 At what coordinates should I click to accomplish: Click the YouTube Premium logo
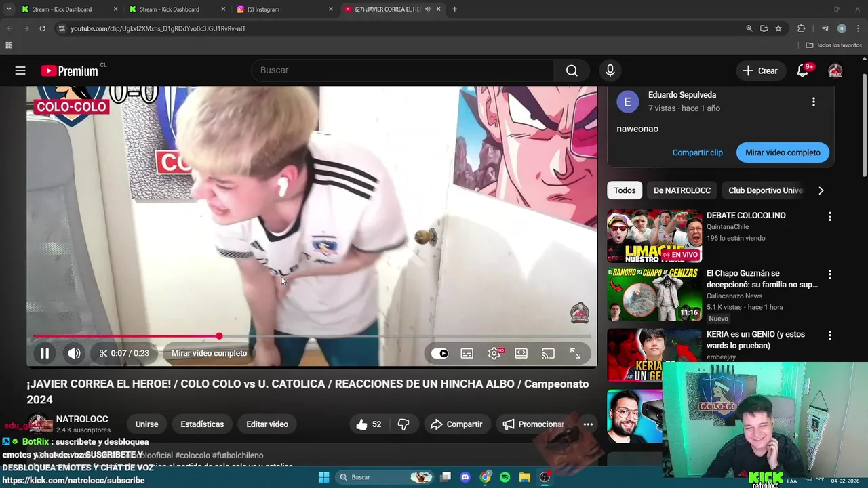coord(69,70)
